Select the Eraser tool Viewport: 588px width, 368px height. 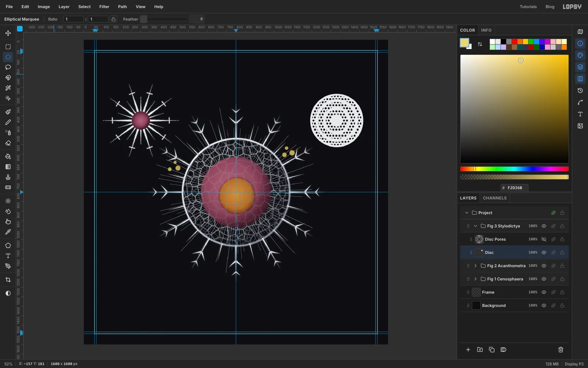(8, 143)
